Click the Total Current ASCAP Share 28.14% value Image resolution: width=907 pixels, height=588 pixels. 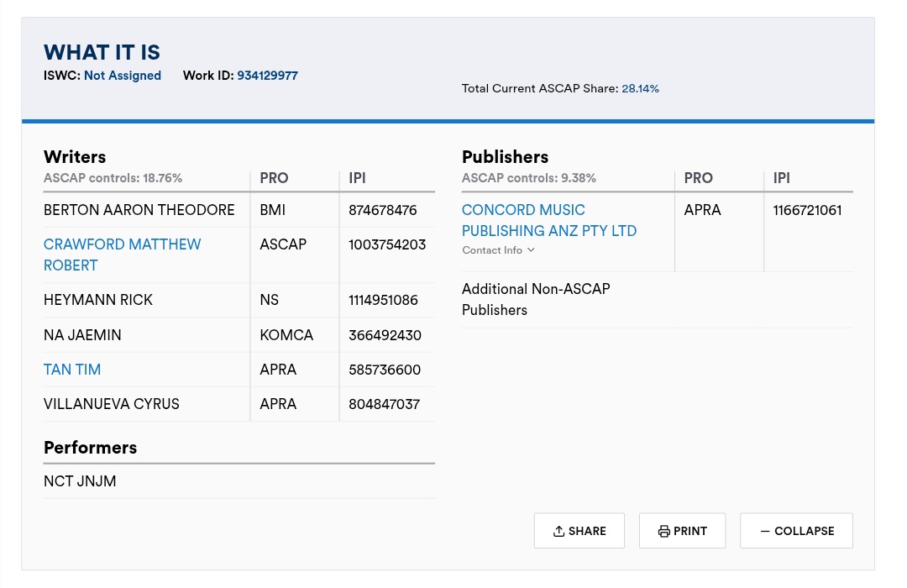tap(640, 88)
